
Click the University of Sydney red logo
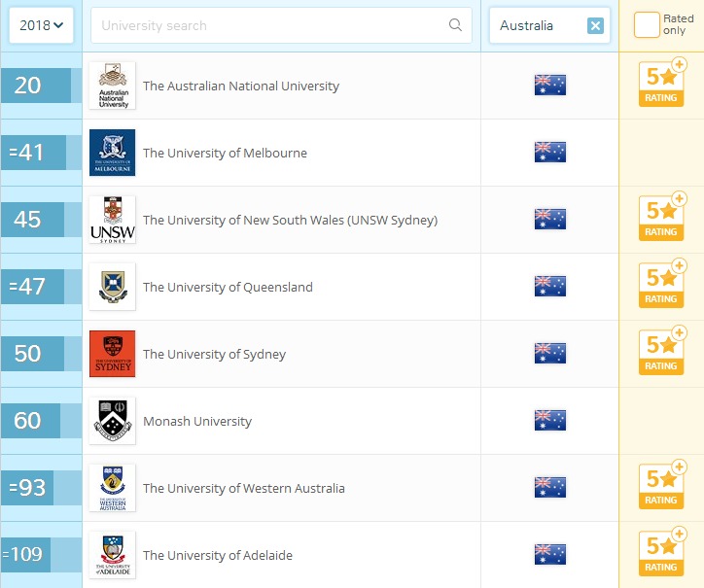tap(112, 354)
